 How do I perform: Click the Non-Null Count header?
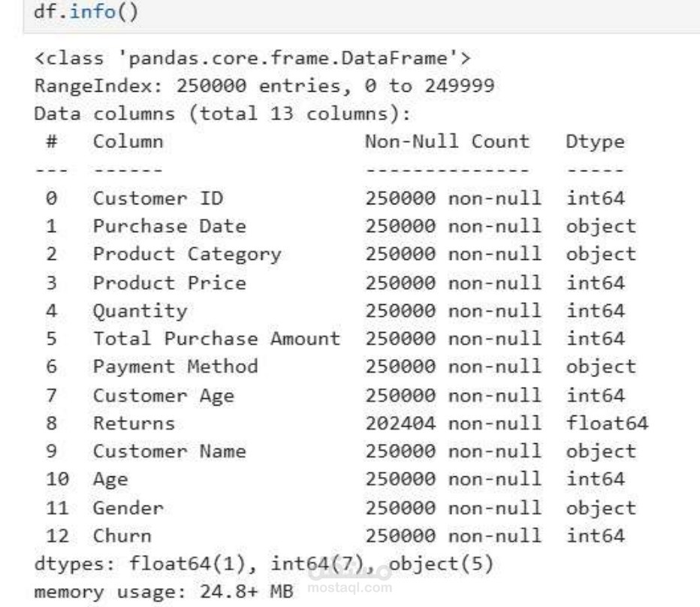coord(448,142)
